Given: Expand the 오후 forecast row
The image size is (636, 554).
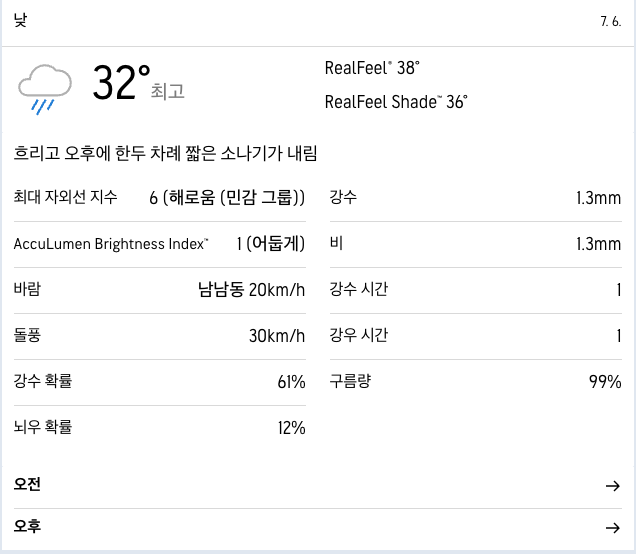Looking at the screenshot, I should pyautogui.click(x=318, y=527).
